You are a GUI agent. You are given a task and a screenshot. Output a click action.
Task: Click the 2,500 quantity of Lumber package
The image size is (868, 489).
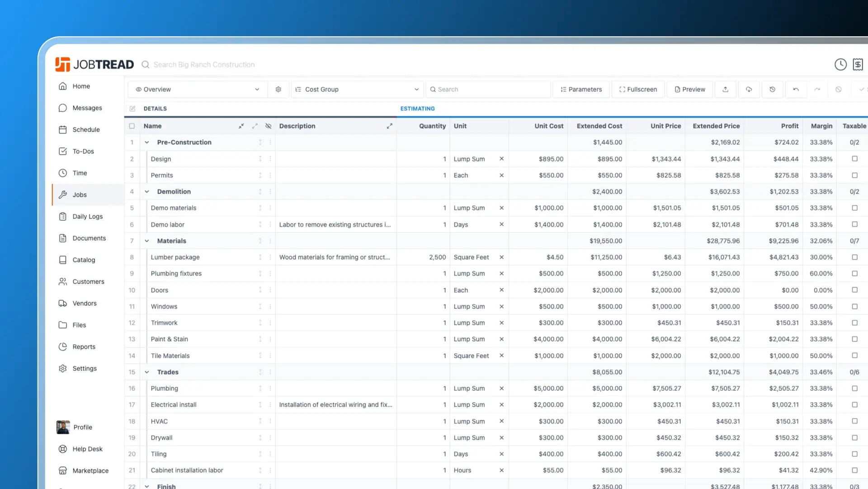tap(437, 257)
